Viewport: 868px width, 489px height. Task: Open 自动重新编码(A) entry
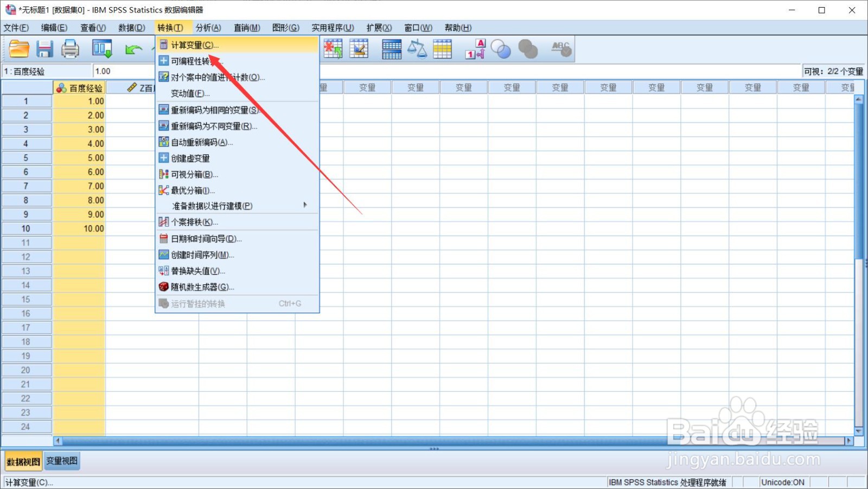click(x=237, y=142)
